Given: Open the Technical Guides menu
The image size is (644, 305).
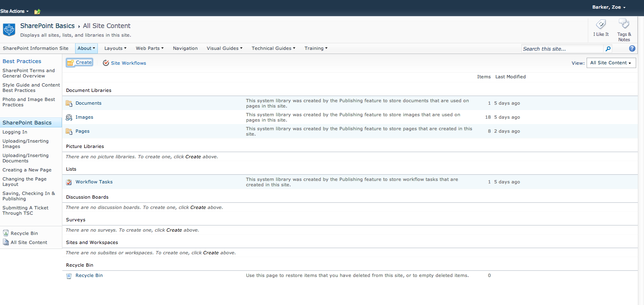Looking at the screenshot, I should pyautogui.click(x=273, y=48).
